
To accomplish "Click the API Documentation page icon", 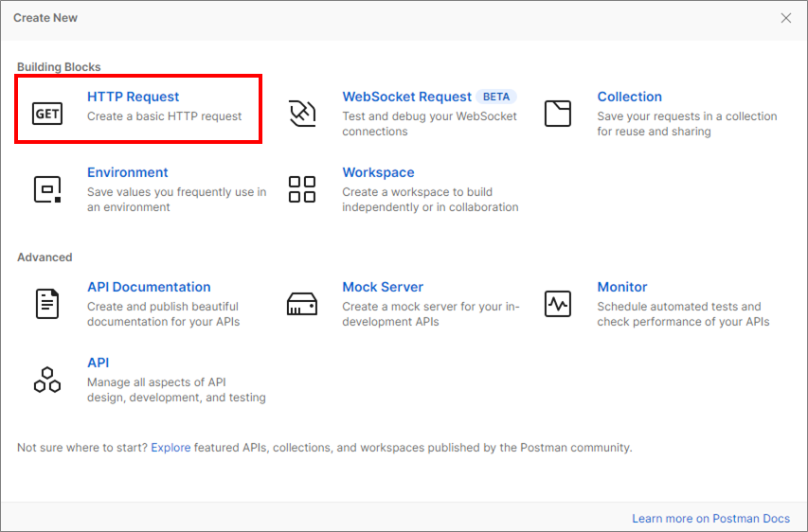I will (47, 304).
